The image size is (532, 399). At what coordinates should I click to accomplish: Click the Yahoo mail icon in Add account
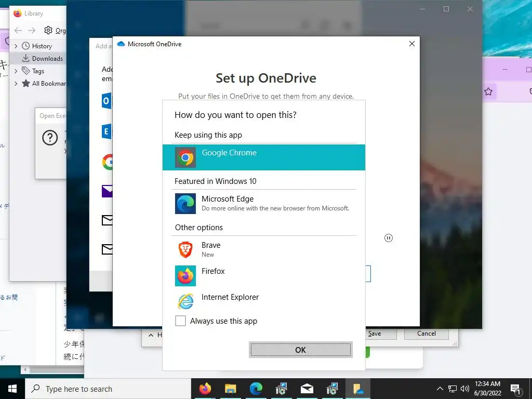pos(107,191)
